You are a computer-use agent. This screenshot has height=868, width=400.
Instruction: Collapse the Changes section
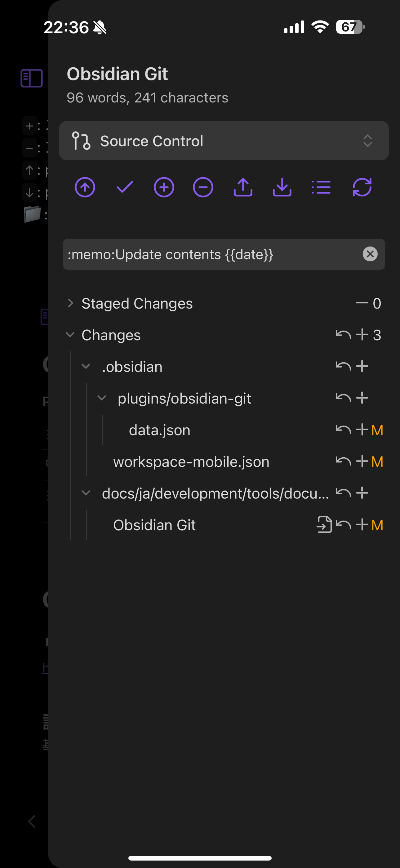tap(70, 335)
